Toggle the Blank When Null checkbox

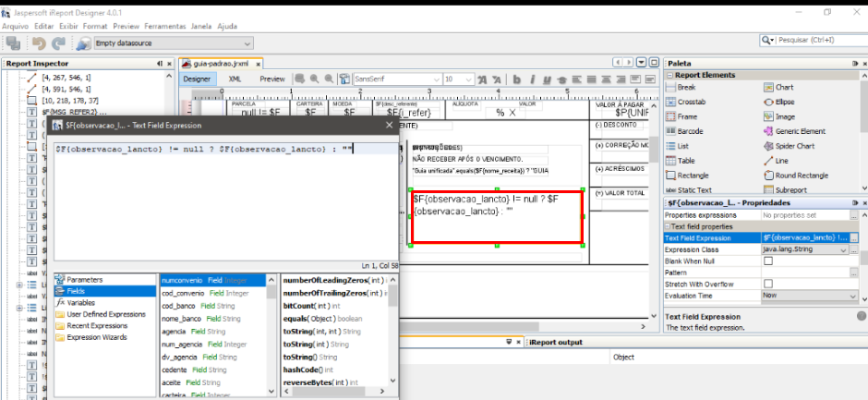tap(767, 261)
